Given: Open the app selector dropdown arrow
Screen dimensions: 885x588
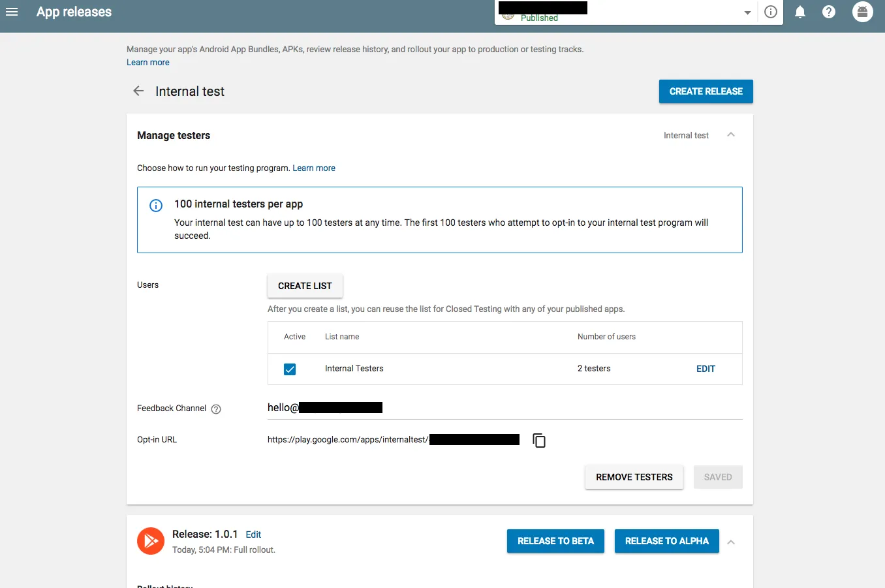Looking at the screenshot, I should [747, 13].
